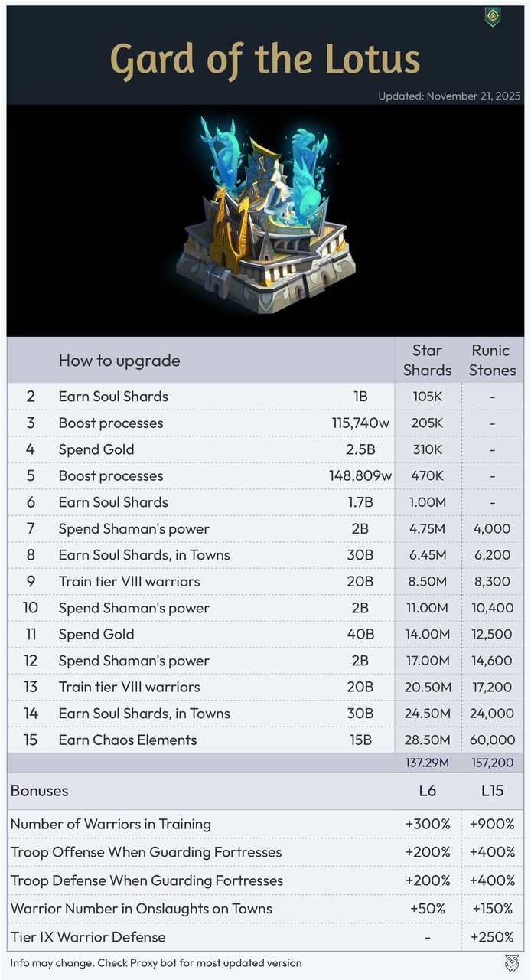
Task: Click the Check Proxy bot footer note
Action: point(156,962)
